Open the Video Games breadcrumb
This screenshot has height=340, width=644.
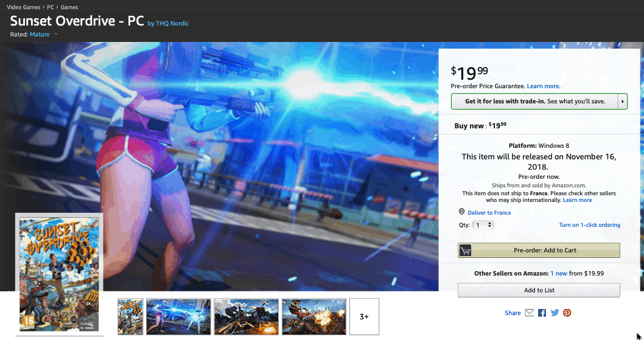point(23,7)
